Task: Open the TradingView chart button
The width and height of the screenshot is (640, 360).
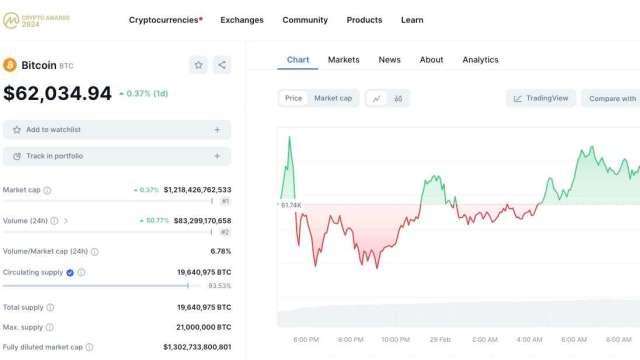Action: point(541,98)
